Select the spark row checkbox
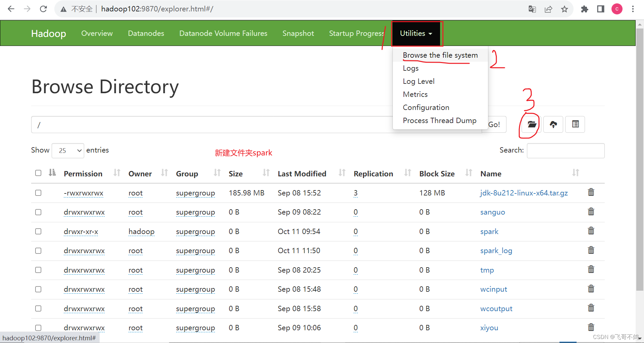The height and width of the screenshot is (343, 644). (38, 231)
